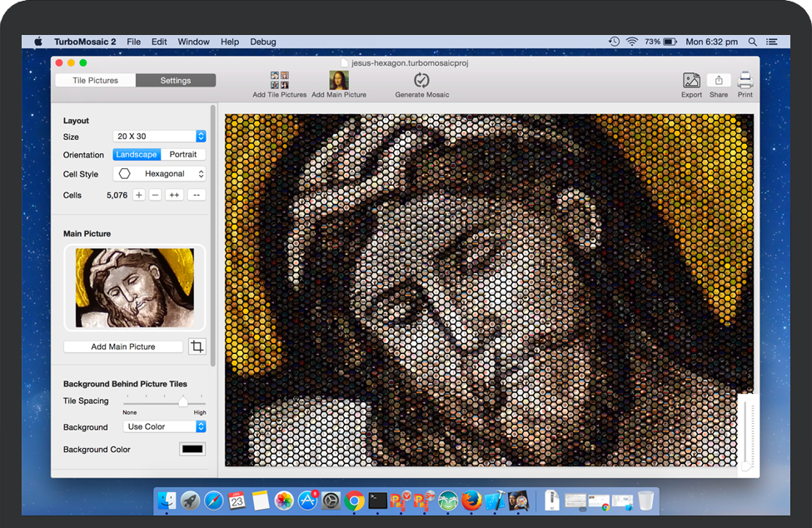Image resolution: width=812 pixels, height=528 pixels.
Task: Switch to the Tile Pictures tab
Action: (96, 81)
